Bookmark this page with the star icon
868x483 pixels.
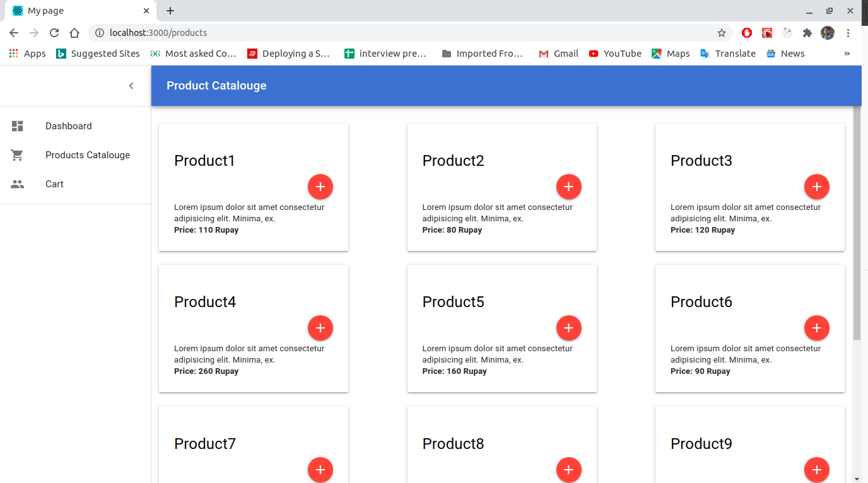[722, 33]
